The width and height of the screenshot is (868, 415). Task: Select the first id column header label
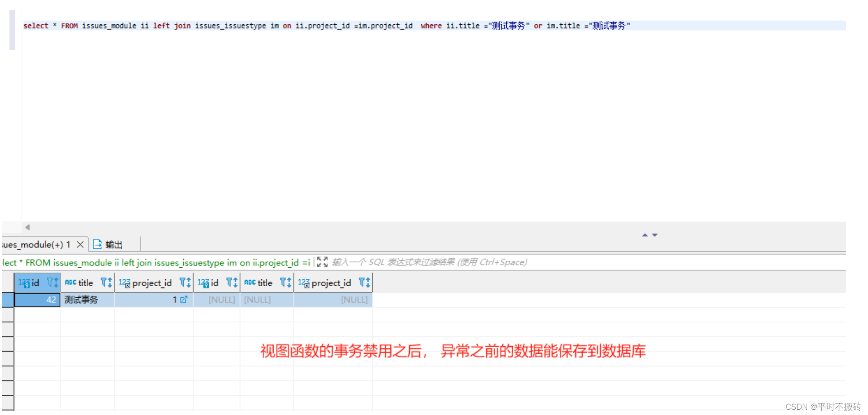(x=36, y=283)
